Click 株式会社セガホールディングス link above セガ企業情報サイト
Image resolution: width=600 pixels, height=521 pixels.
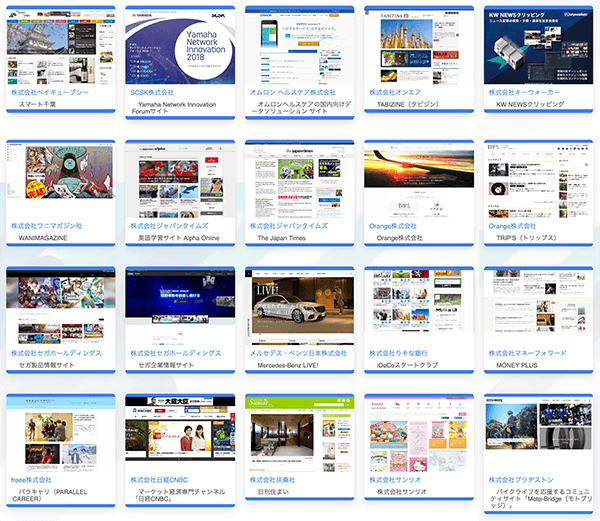176,353
